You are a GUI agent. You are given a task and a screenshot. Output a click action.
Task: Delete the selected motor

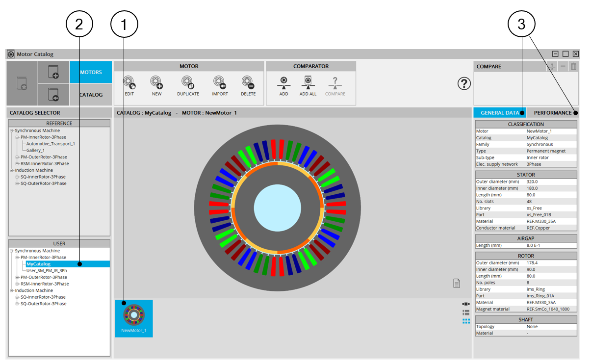pos(248,82)
